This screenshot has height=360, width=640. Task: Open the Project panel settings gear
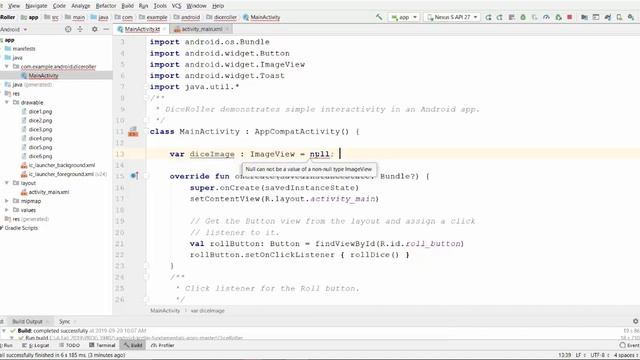point(95,29)
